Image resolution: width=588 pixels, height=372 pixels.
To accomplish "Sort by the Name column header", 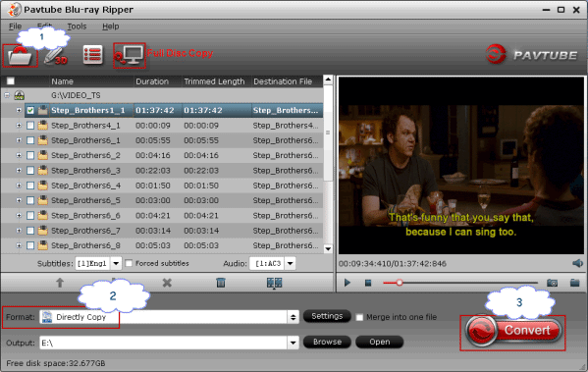I will coord(91,81).
